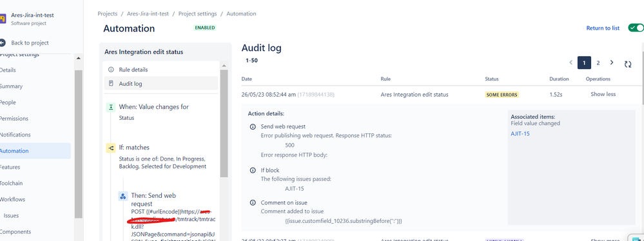Click Project settings in the breadcrumb
Image resolution: width=644 pixels, height=241 pixels.
pyautogui.click(x=197, y=14)
